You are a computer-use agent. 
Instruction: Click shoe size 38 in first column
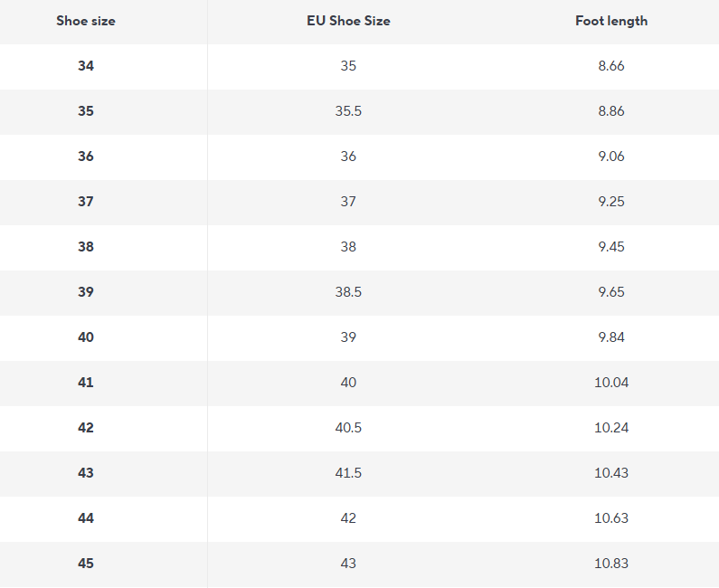point(86,247)
